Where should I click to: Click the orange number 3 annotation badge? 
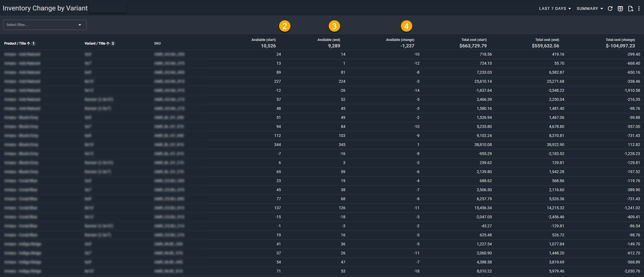334,26
